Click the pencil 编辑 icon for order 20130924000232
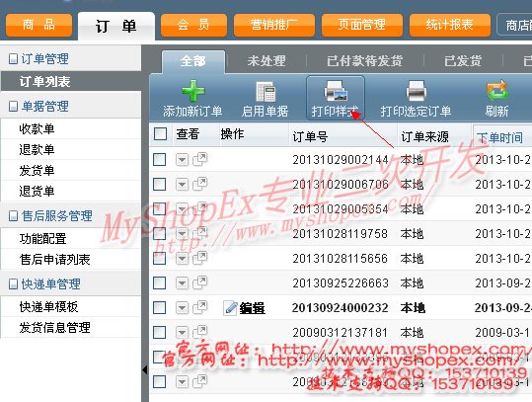 pyautogui.click(x=230, y=308)
